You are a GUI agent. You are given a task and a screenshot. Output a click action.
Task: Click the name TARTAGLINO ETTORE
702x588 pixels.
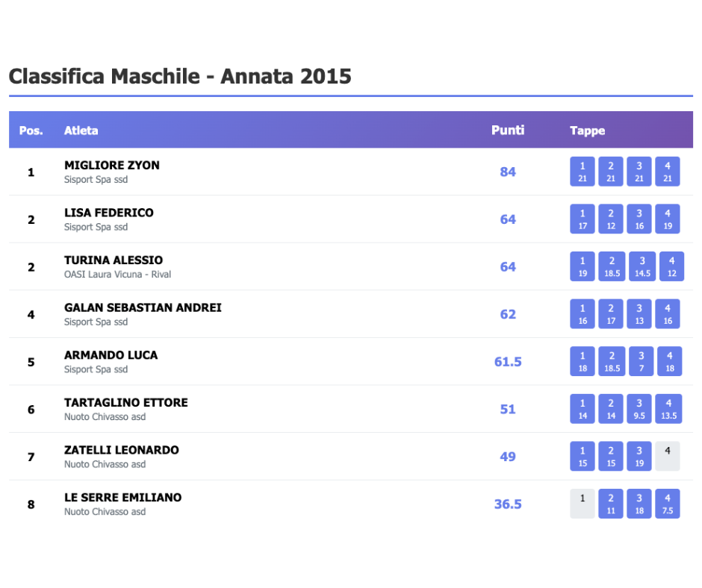[126, 403]
